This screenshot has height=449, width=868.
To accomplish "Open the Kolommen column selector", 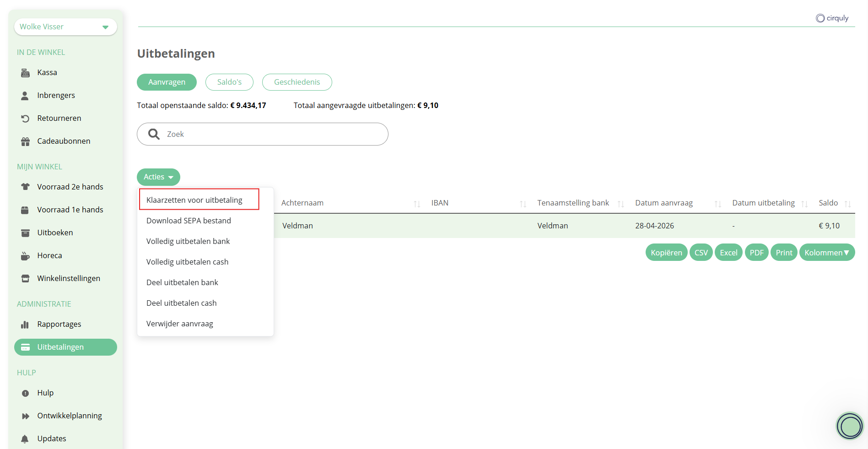I will click(x=827, y=253).
